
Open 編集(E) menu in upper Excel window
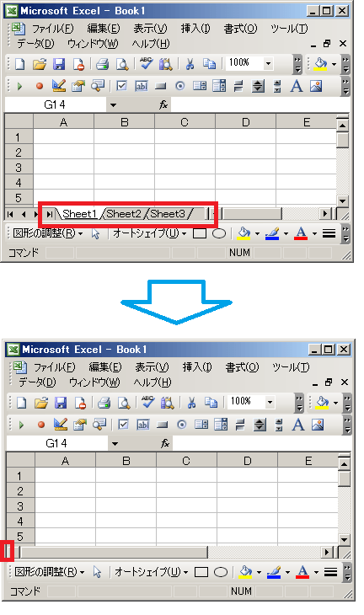tap(104, 29)
